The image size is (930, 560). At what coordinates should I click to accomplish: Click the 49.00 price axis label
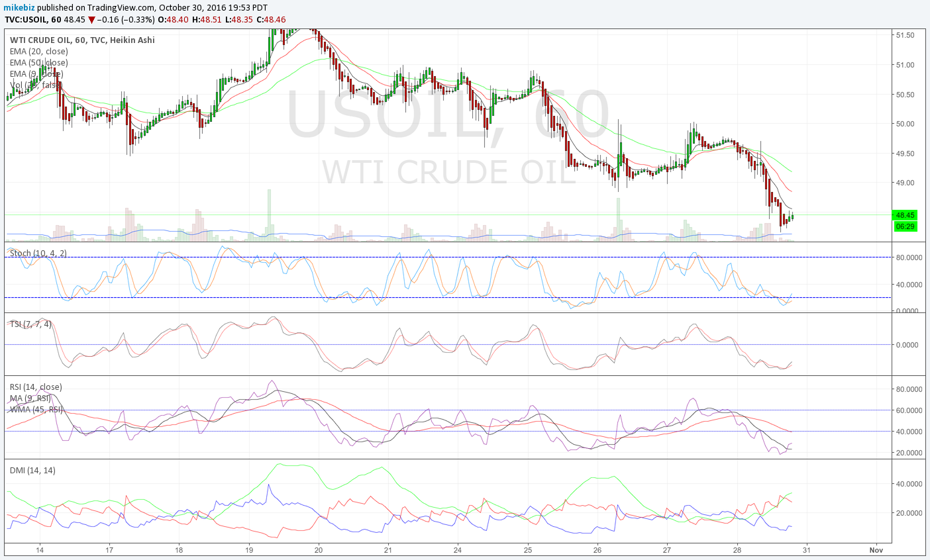[905, 183]
